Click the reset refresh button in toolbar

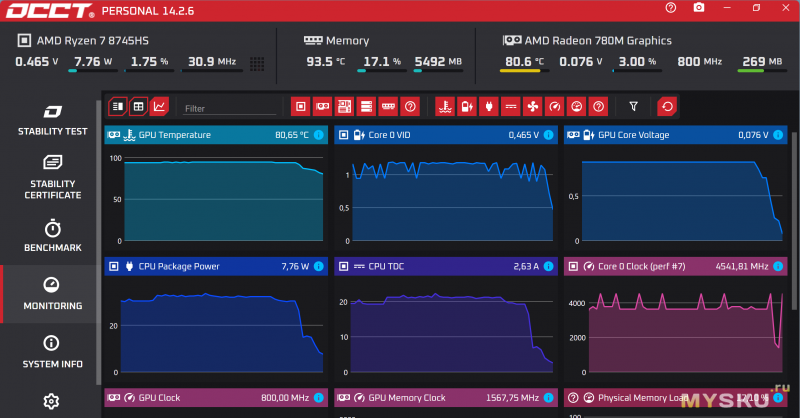667,107
